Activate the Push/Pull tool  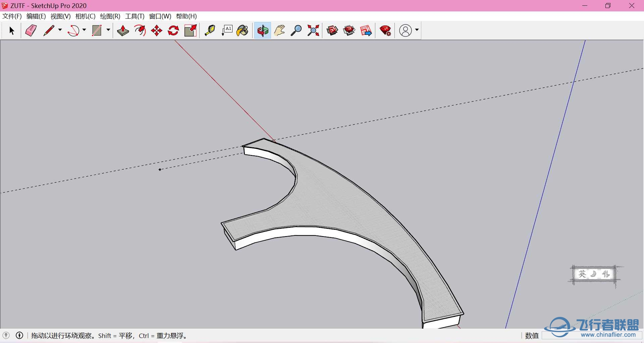123,30
